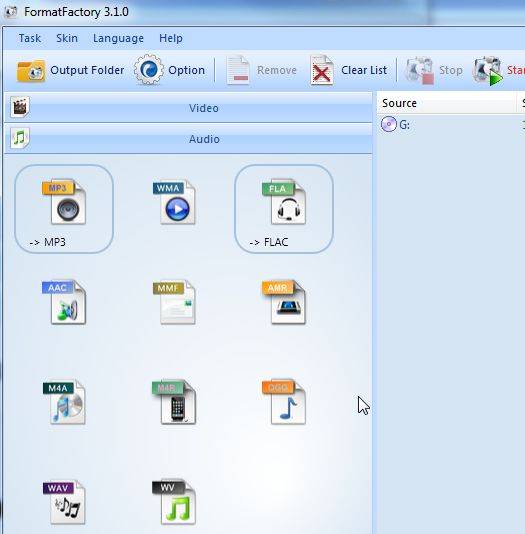Open the Option settings
Image resolution: width=525 pixels, height=534 pixels.
(170, 70)
